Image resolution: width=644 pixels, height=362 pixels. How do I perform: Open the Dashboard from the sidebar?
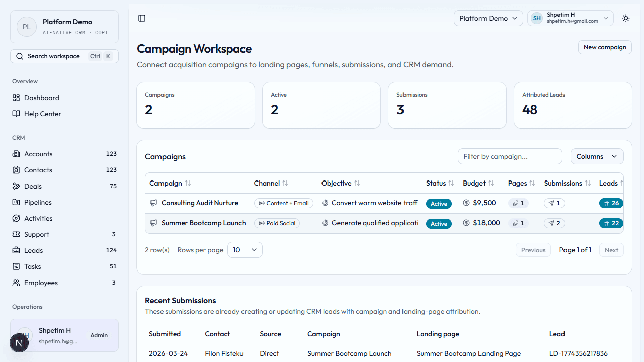tap(42, 98)
